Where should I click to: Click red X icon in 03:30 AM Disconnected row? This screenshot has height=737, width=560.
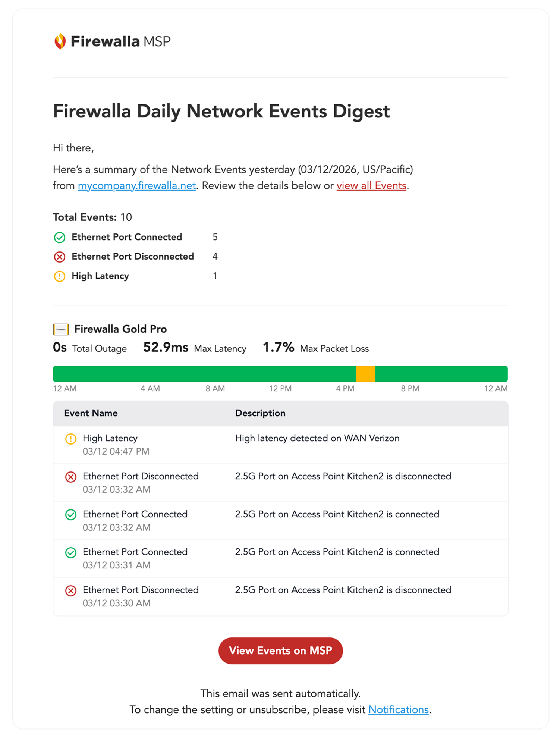pyautogui.click(x=71, y=590)
